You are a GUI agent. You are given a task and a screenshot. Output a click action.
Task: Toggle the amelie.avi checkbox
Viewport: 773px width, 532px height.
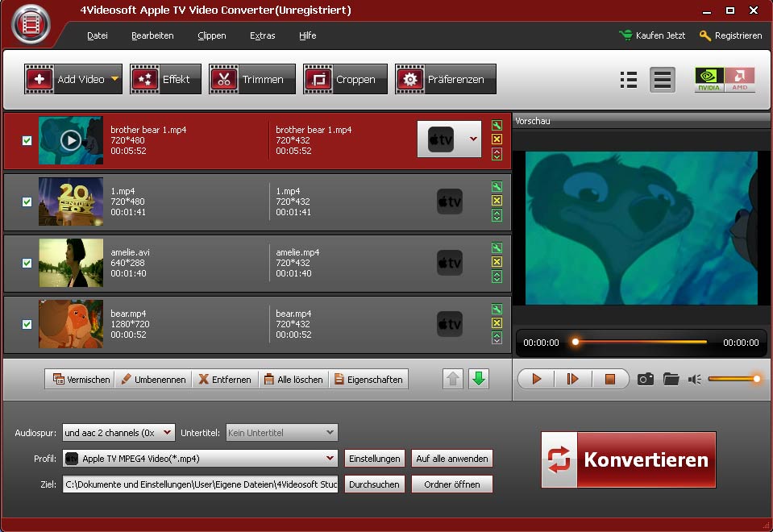click(x=27, y=263)
